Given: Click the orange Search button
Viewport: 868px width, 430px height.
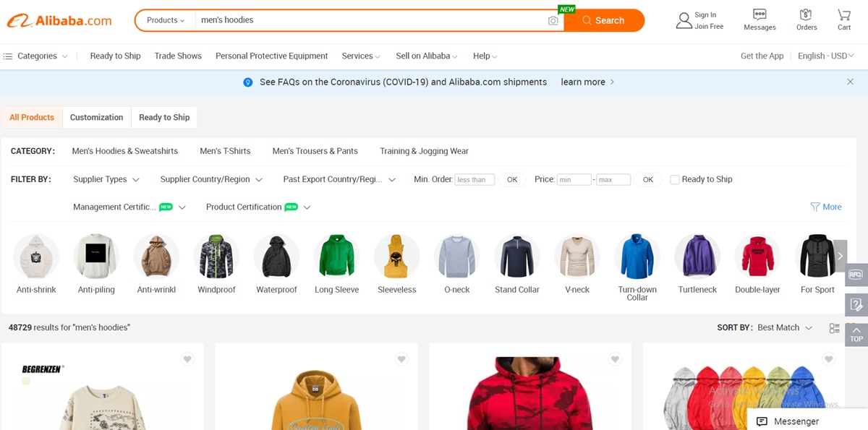Looking at the screenshot, I should point(603,21).
